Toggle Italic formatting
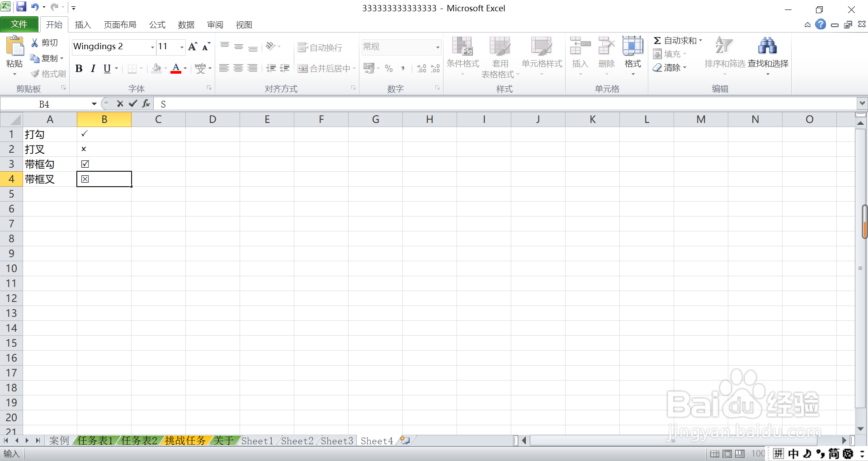 [x=93, y=69]
